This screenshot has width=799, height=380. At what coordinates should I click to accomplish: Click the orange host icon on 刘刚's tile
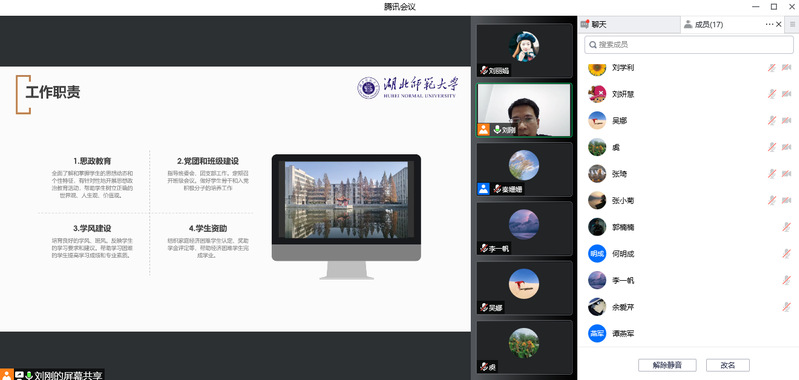484,129
